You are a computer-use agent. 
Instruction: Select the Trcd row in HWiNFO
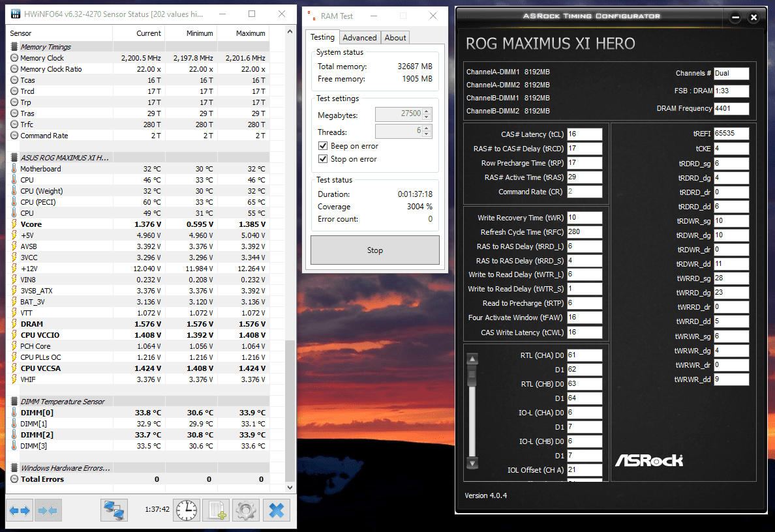tap(138, 91)
